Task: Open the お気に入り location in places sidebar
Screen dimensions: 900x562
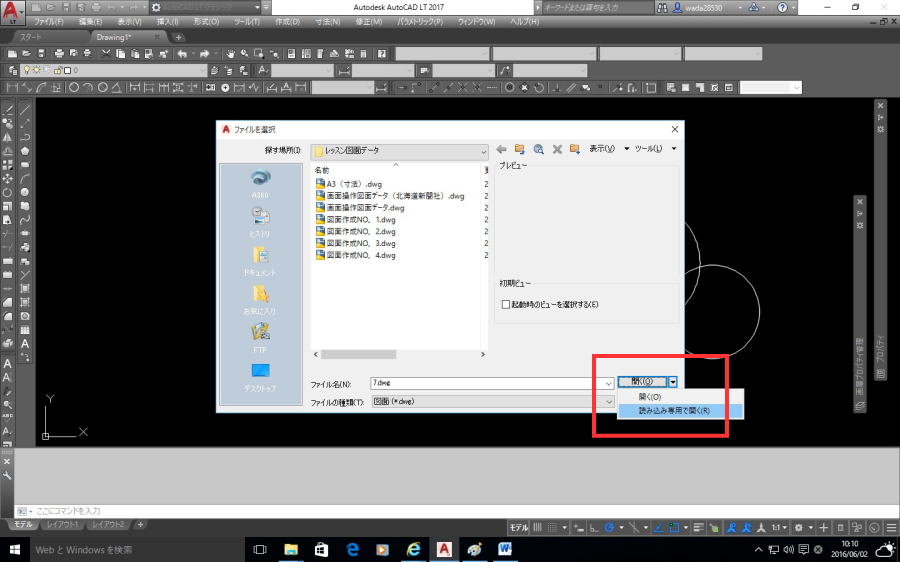Action: (x=260, y=300)
